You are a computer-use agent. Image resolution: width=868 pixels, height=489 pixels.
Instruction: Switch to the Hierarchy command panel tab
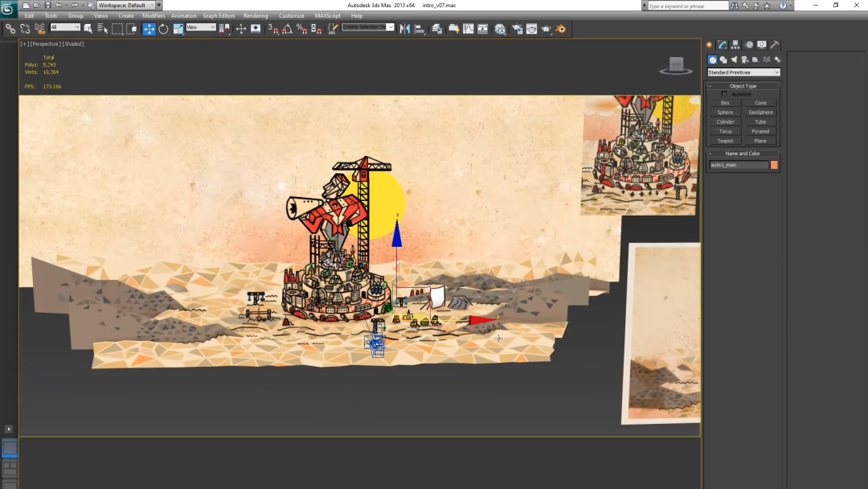(735, 45)
